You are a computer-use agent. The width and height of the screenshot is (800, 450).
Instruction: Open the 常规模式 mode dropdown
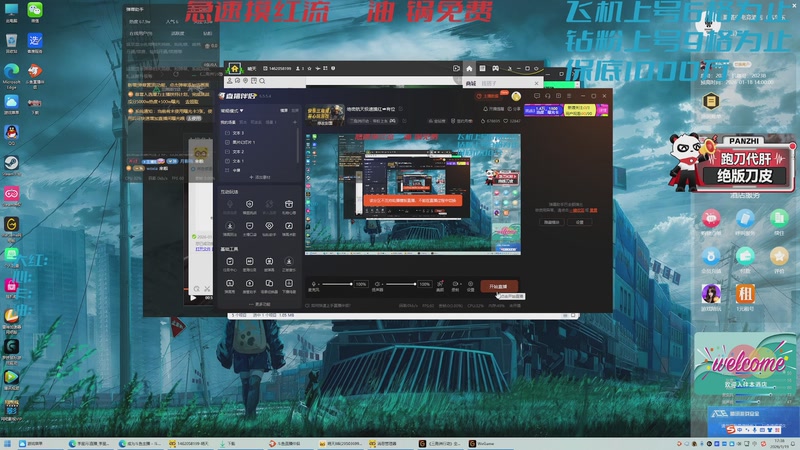point(232,110)
